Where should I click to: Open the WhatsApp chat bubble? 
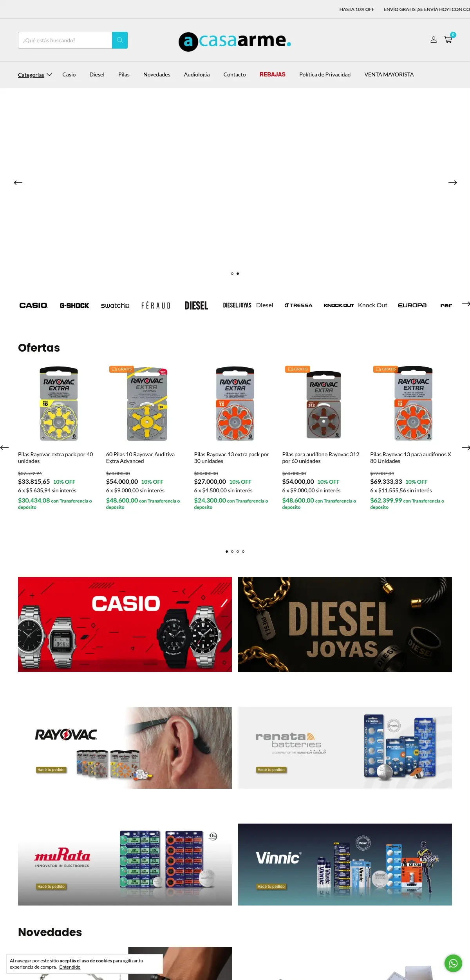[453, 963]
